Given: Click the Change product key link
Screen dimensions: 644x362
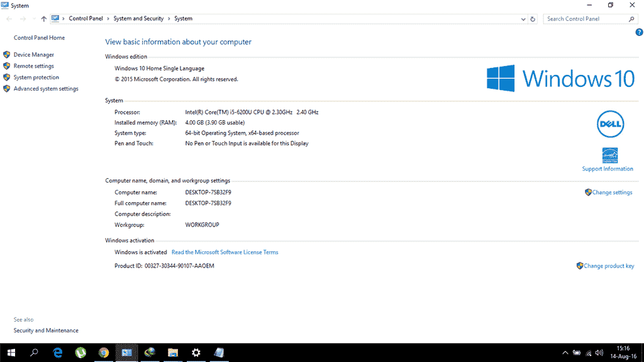Looking at the screenshot, I should point(609,266).
